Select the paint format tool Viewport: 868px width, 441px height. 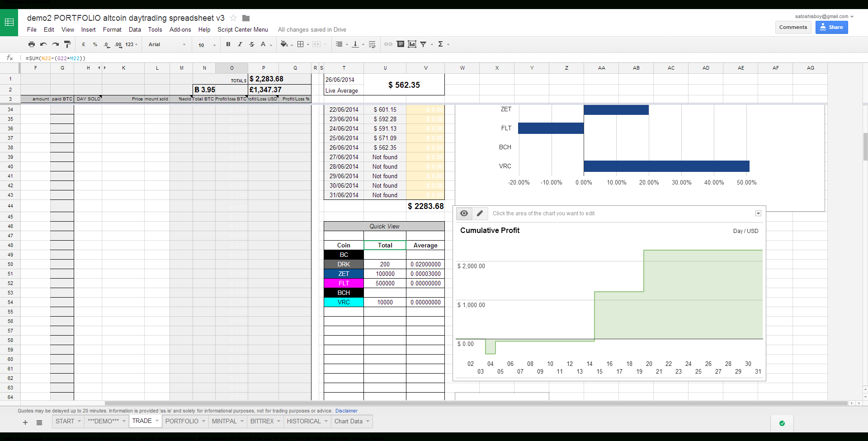tap(67, 44)
